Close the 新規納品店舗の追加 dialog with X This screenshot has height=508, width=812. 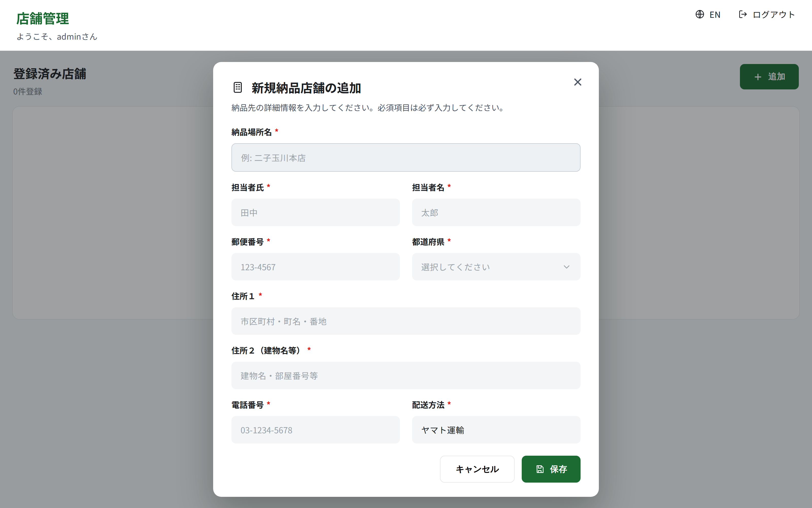pyautogui.click(x=578, y=82)
